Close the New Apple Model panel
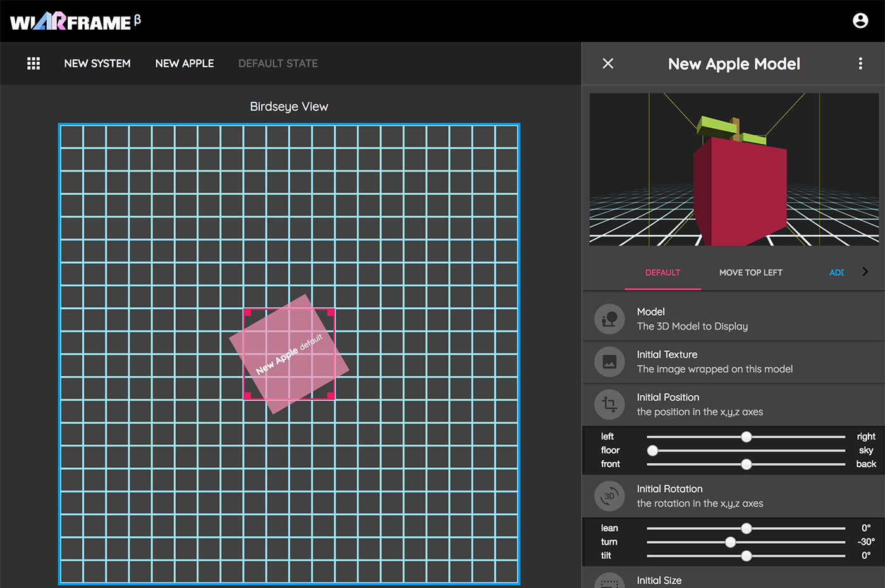The image size is (885, 588). [608, 63]
